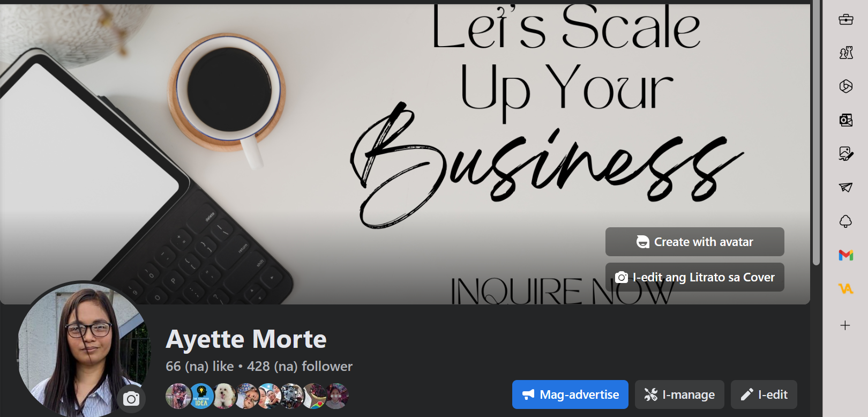This screenshot has width=868, height=417.
Task: Open the image editor sidebar icon
Action: 846,154
